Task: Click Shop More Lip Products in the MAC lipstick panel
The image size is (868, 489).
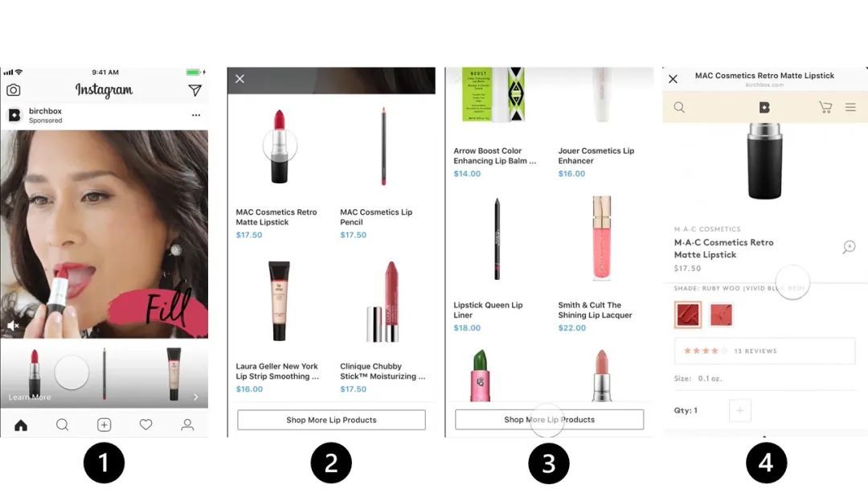Action: (x=332, y=420)
